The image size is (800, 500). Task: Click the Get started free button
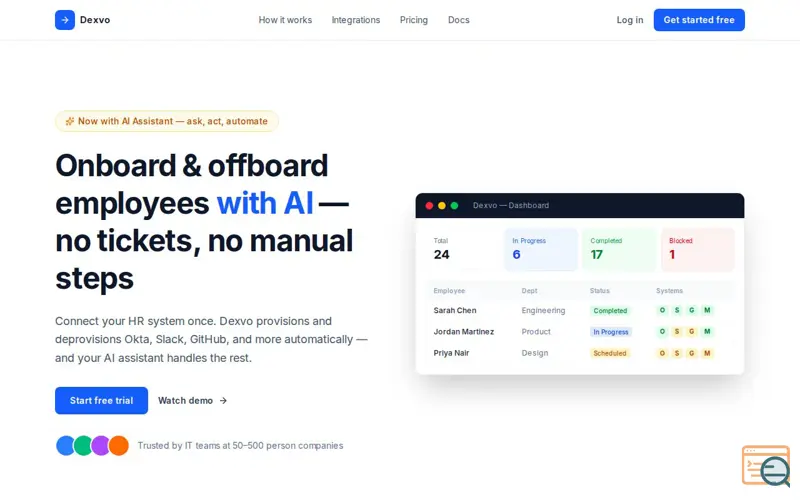[x=699, y=20]
